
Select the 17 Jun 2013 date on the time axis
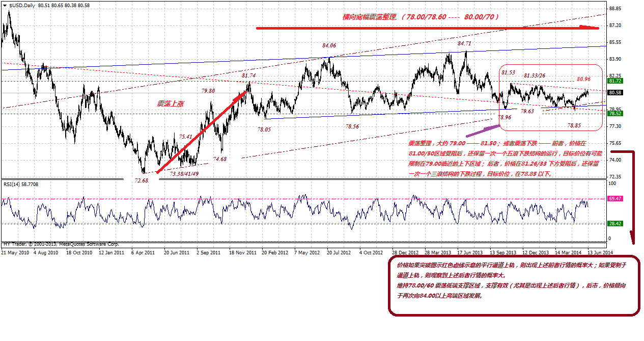point(471,252)
